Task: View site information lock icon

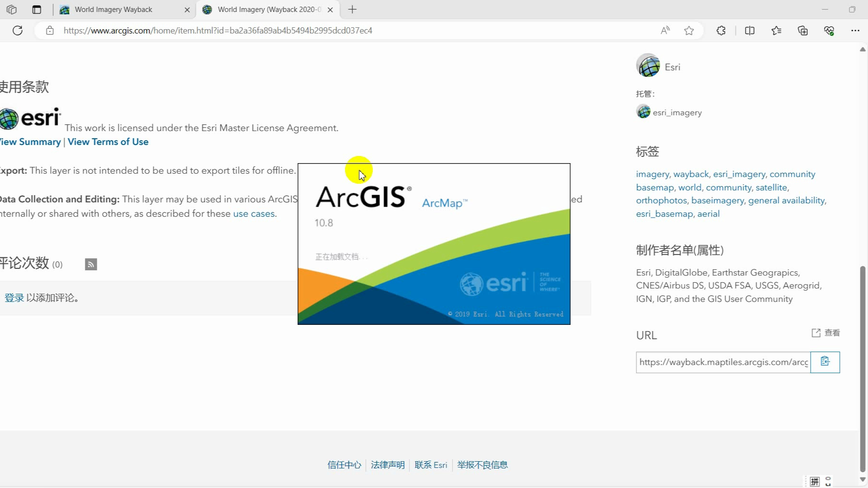Action: [50, 31]
